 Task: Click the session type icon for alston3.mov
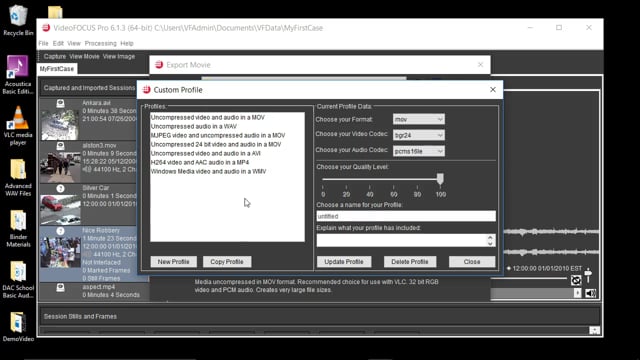tap(60, 146)
